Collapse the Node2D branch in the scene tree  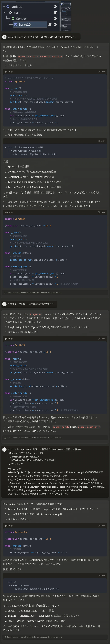point(4,6)
